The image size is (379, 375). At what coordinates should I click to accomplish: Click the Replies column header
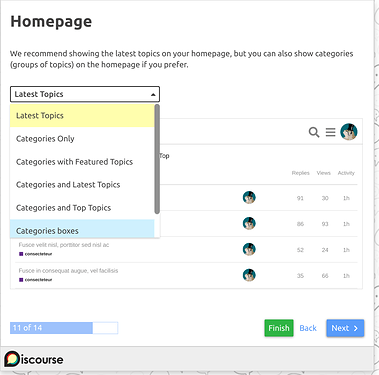pyautogui.click(x=300, y=173)
